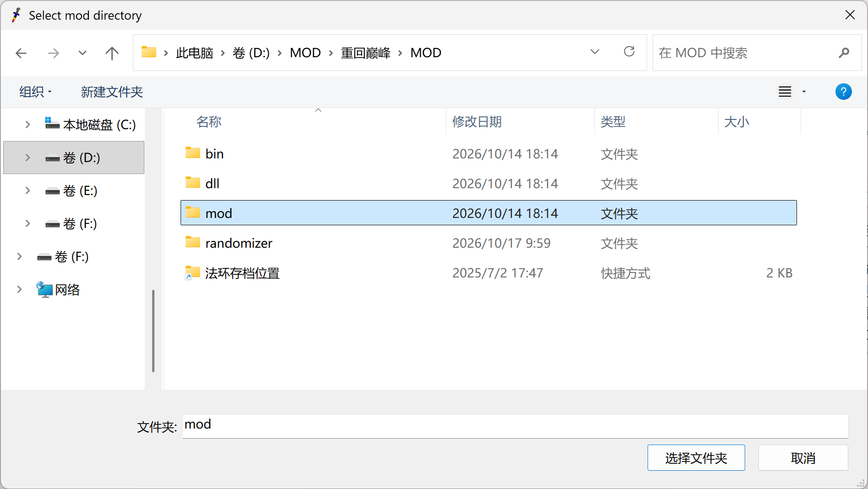
Task: Select the bin folder
Action: click(x=489, y=154)
